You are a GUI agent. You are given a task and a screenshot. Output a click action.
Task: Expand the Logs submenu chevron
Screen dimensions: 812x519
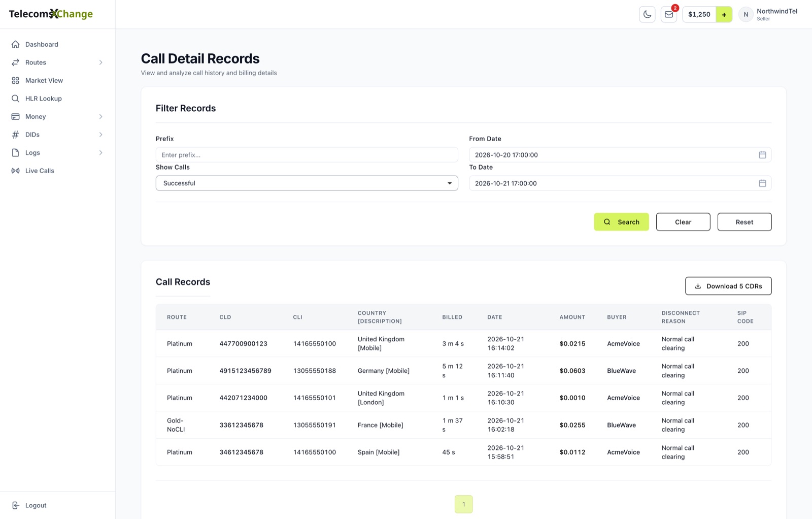pyautogui.click(x=100, y=152)
